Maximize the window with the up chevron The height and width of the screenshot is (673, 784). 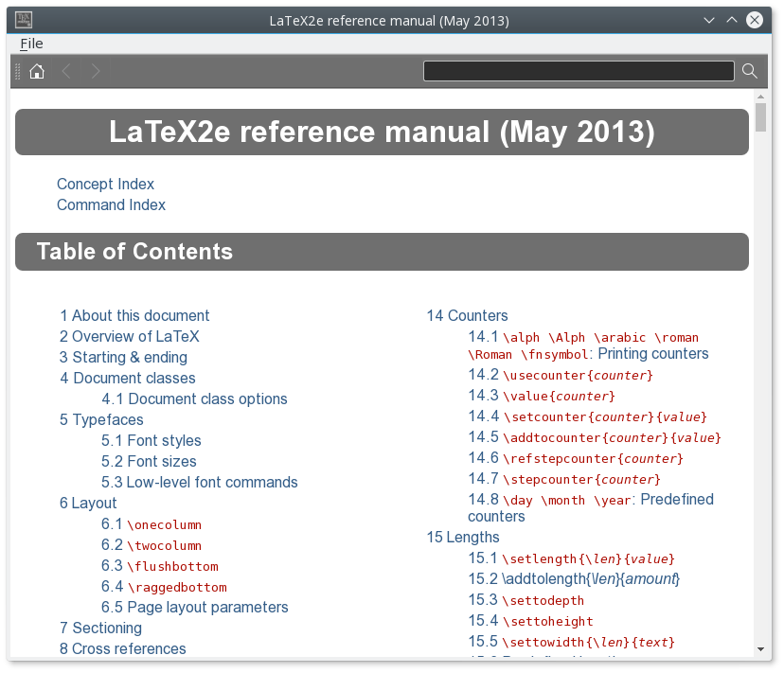click(732, 21)
